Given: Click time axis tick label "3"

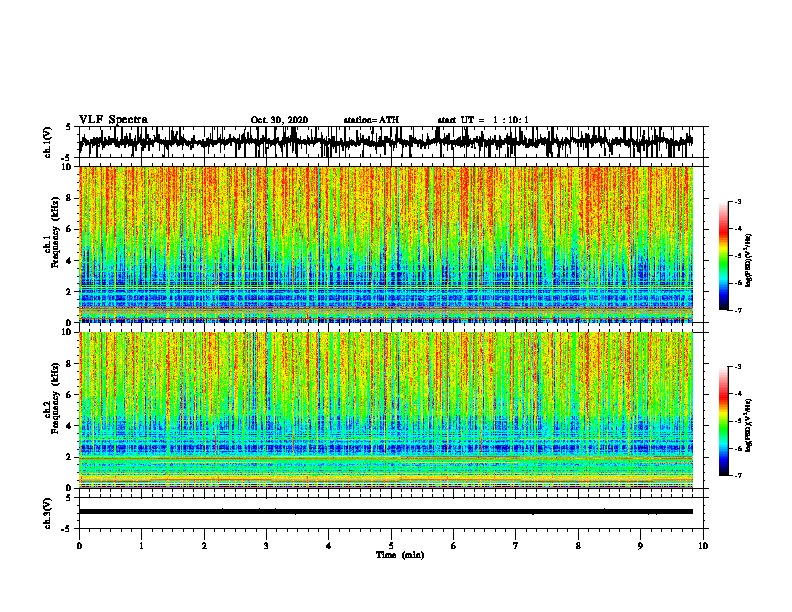Looking at the screenshot, I should coord(266,546).
